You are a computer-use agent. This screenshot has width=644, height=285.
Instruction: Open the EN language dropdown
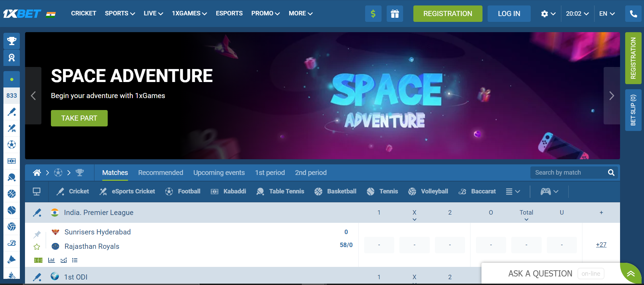click(x=607, y=14)
